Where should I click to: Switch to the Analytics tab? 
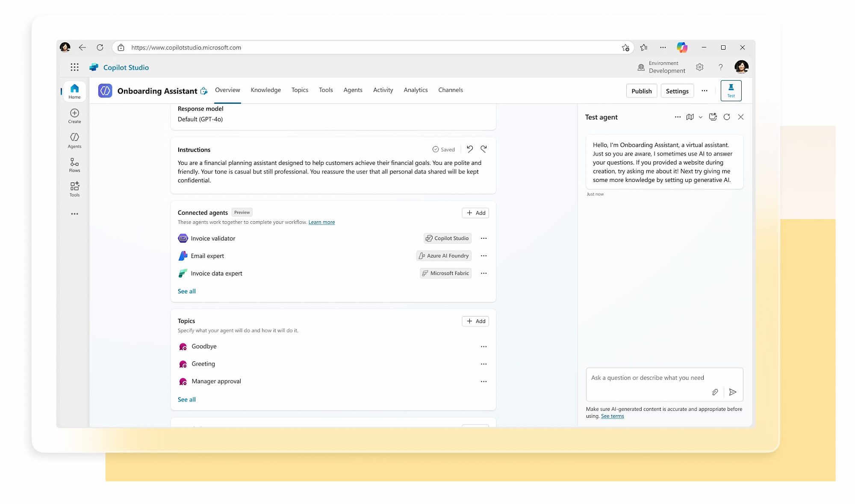click(416, 90)
